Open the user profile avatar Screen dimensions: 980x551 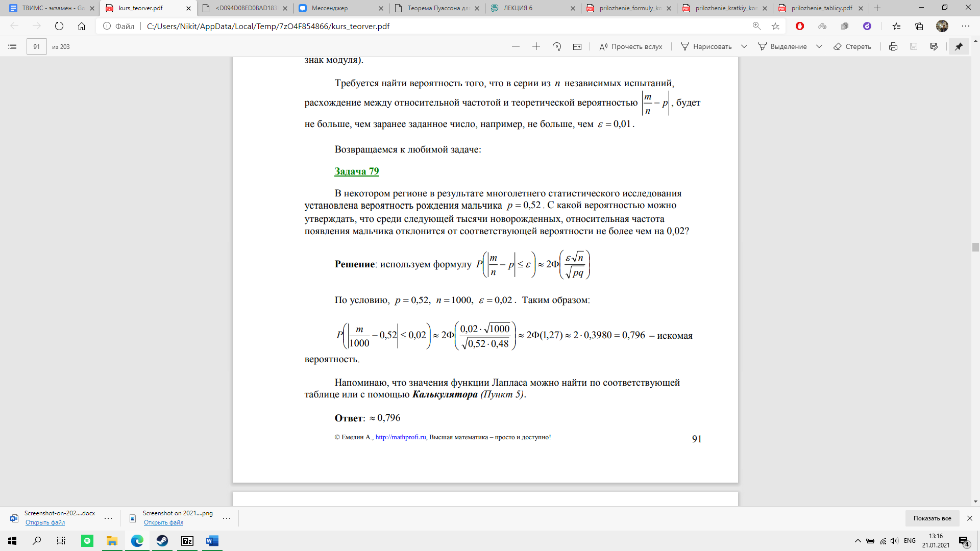(x=942, y=26)
